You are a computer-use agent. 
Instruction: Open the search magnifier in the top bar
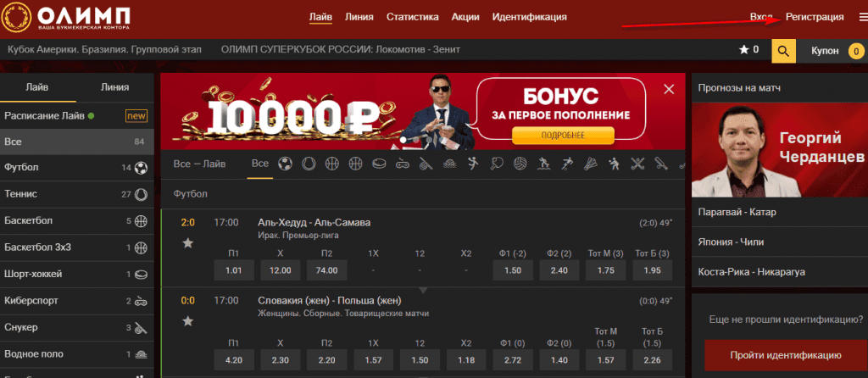pos(783,51)
